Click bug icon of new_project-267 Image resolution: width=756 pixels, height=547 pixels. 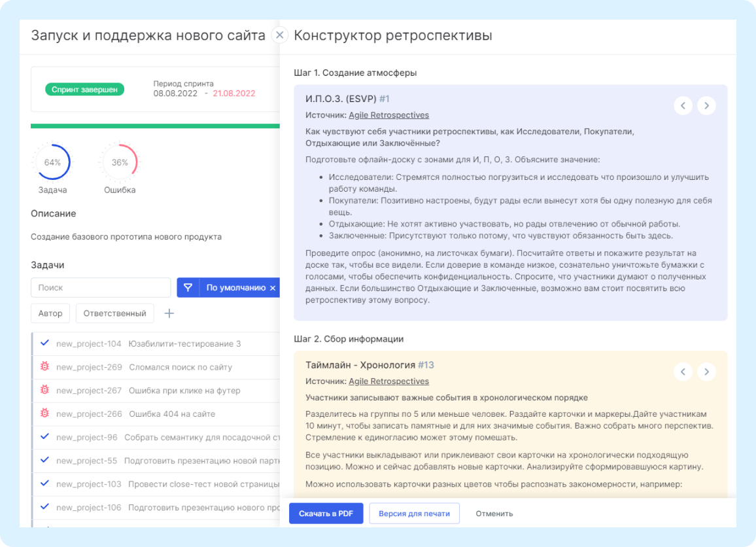pos(45,390)
